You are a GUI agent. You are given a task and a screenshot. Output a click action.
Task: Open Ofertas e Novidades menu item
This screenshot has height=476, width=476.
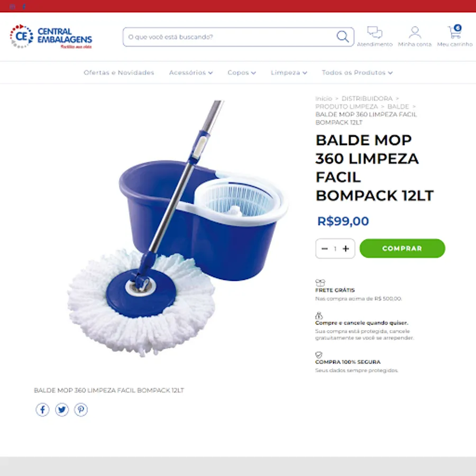pyautogui.click(x=119, y=72)
